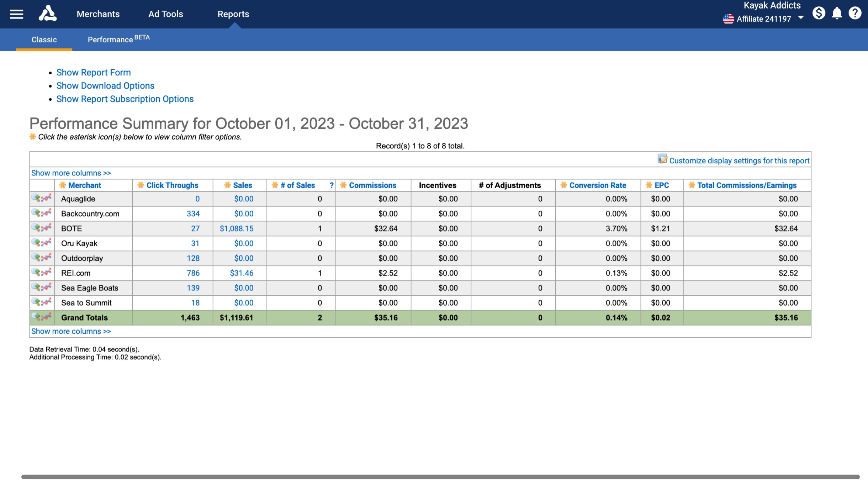Click the Total Commissions/Earnings asterisk filter icon

[x=692, y=185]
